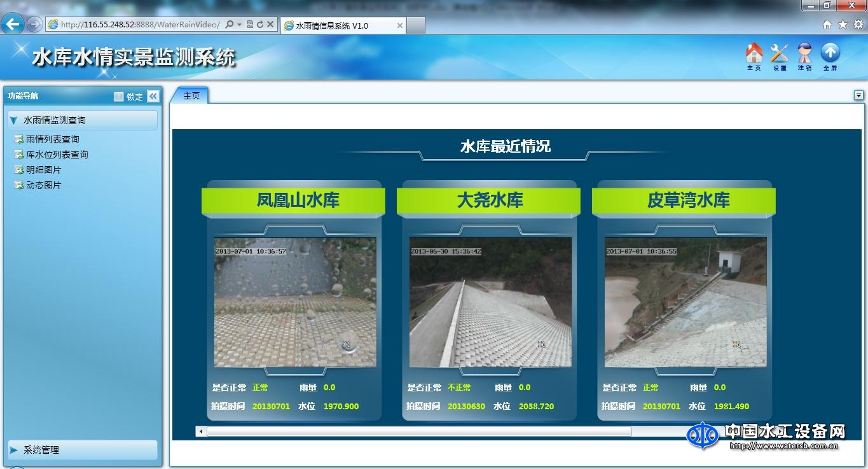Select 明细图片 from the sidebar

click(x=45, y=170)
